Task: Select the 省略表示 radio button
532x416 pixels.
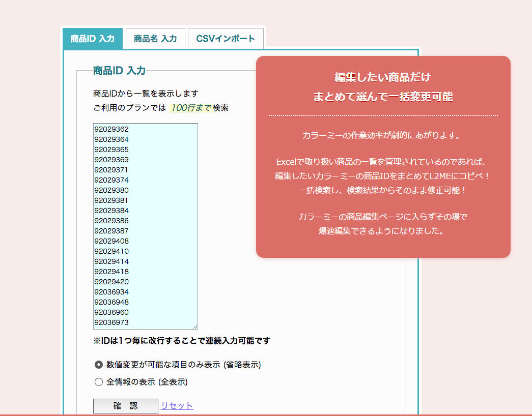Action: click(x=99, y=365)
